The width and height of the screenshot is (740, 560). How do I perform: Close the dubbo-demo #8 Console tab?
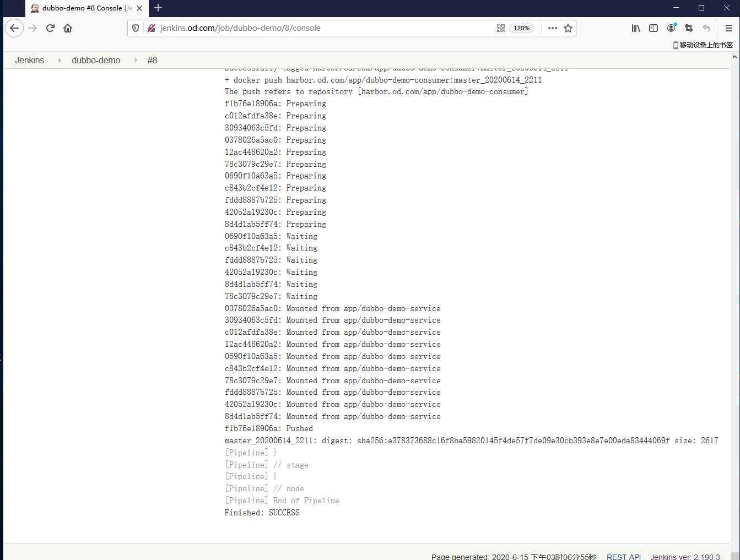coord(139,8)
